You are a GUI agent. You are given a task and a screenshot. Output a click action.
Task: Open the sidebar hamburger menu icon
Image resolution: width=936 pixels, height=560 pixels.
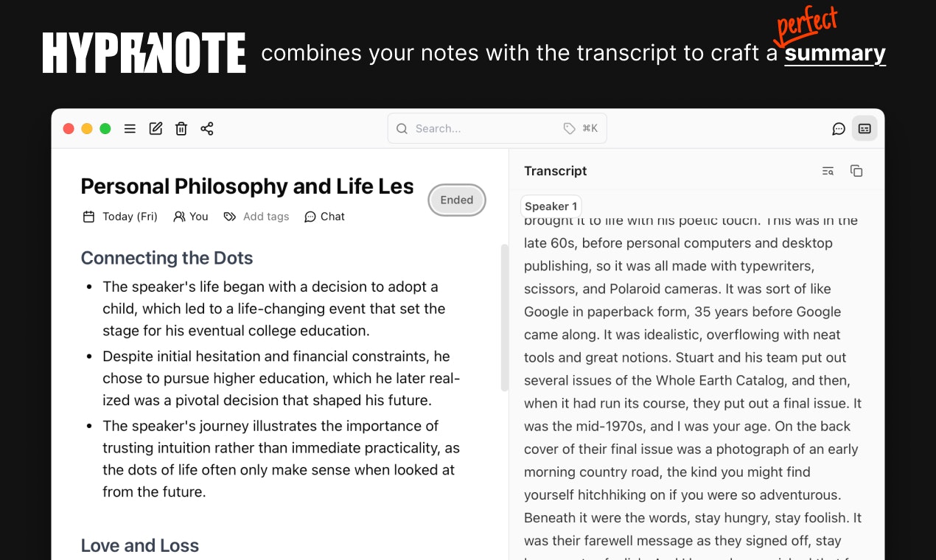click(130, 129)
